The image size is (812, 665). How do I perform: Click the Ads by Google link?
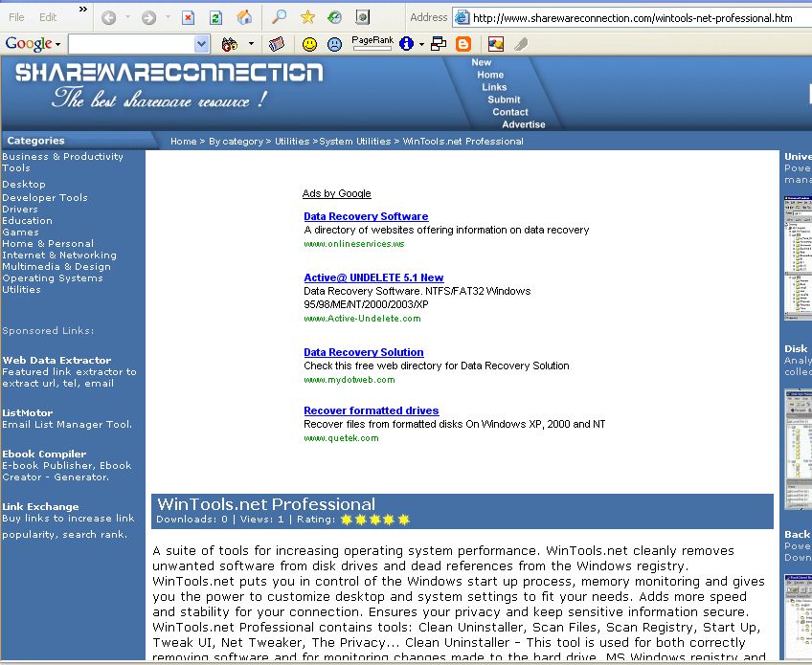click(x=337, y=193)
